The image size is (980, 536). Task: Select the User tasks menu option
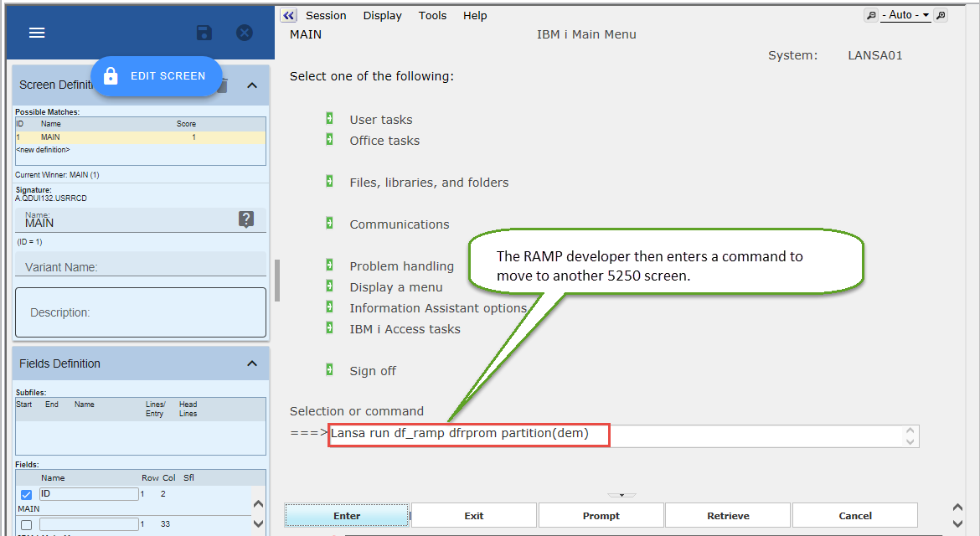click(x=380, y=120)
